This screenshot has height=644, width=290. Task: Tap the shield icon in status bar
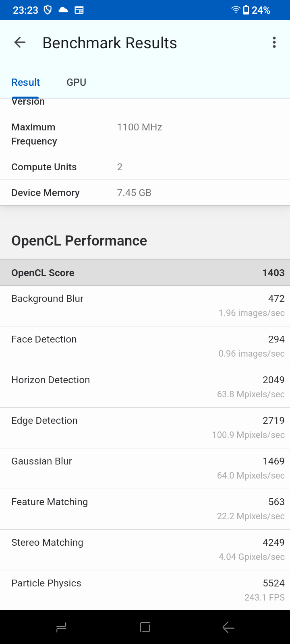pyautogui.click(x=48, y=10)
